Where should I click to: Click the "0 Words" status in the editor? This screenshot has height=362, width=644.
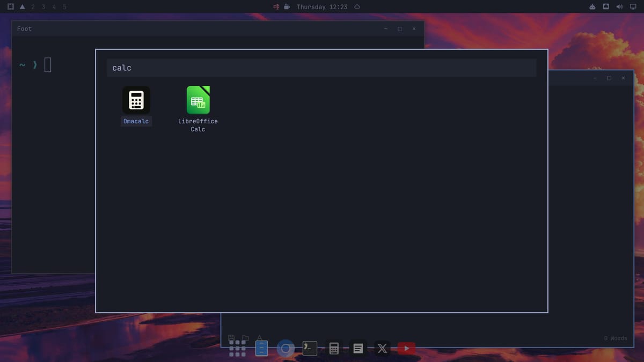[x=616, y=338]
